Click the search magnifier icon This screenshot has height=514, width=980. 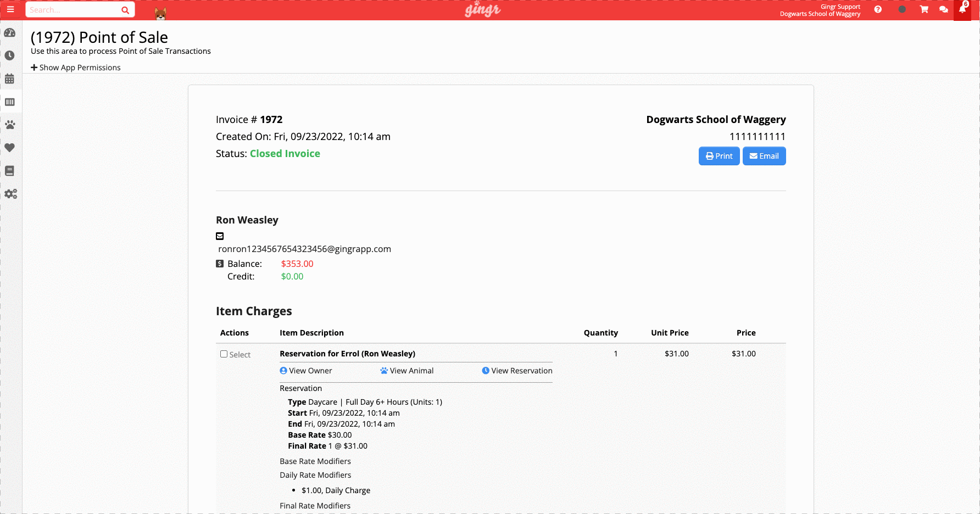(x=125, y=10)
